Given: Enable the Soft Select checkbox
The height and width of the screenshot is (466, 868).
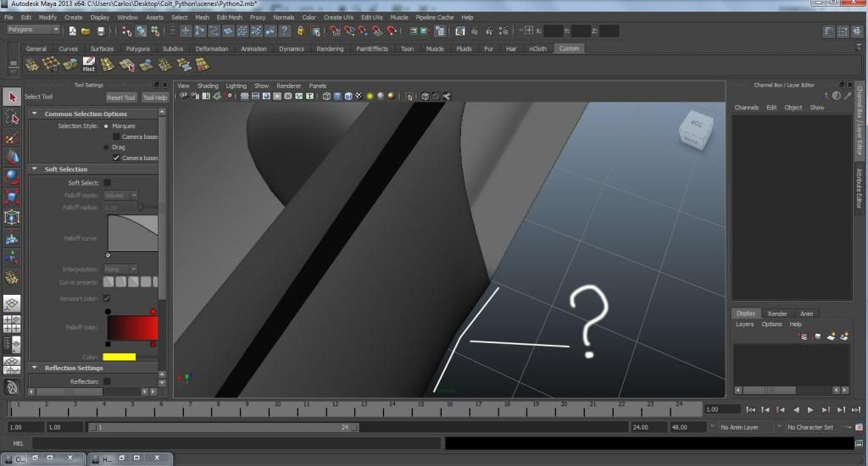Looking at the screenshot, I should pyautogui.click(x=107, y=182).
